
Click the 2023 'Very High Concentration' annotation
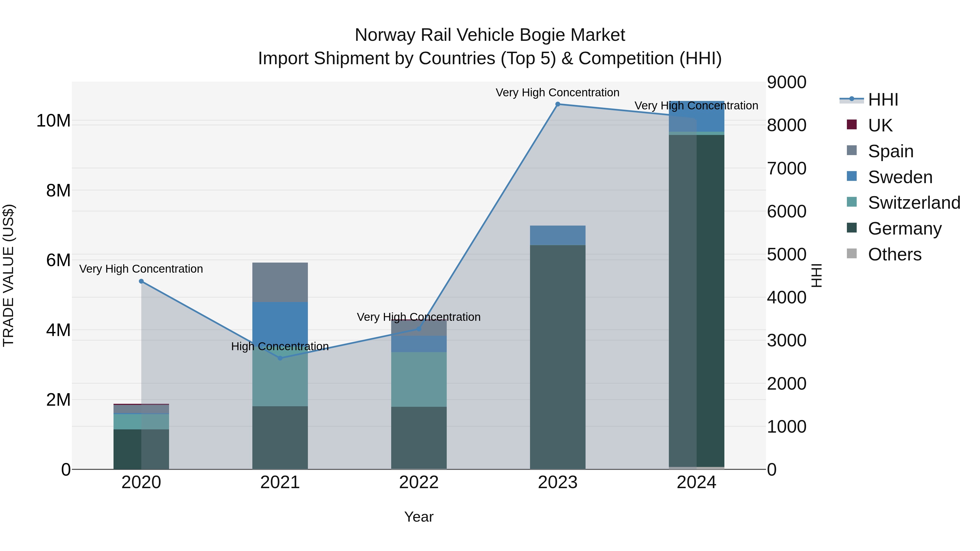point(558,93)
